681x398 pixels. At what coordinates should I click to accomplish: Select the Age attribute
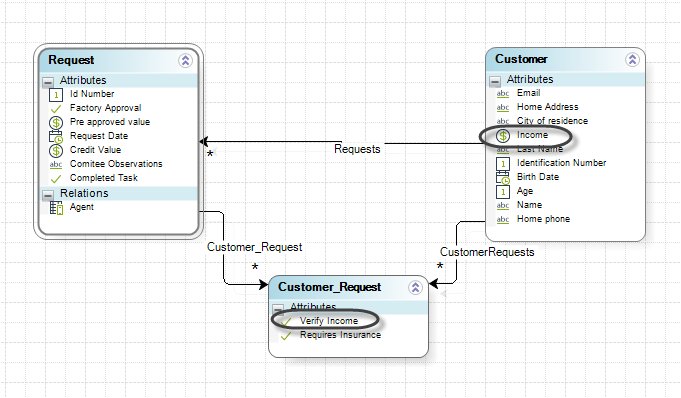525,191
